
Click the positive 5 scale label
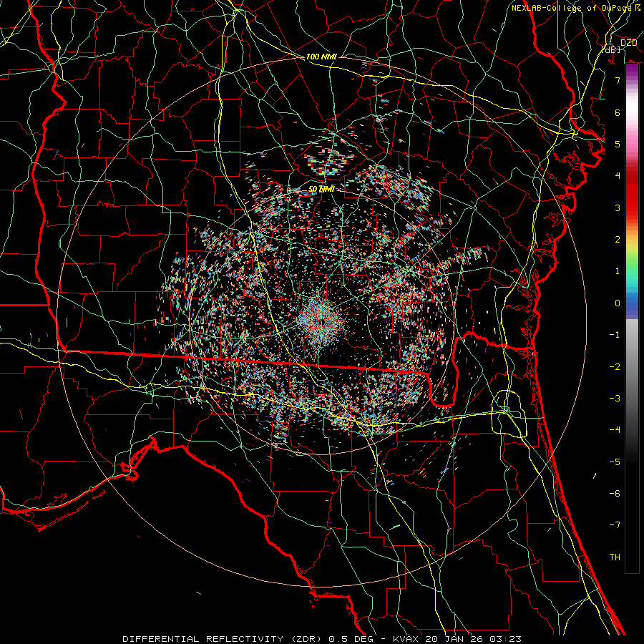pyautogui.click(x=618, y=144)
